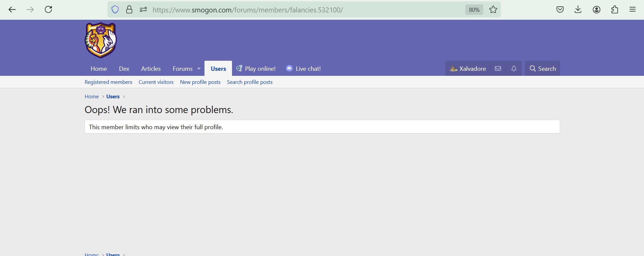Reload the current page
644x256 pixels.
click(48, 9)
